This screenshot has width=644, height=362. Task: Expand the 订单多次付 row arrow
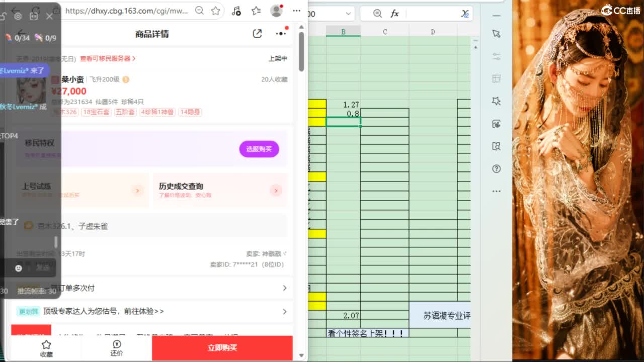tap(284, 288)
